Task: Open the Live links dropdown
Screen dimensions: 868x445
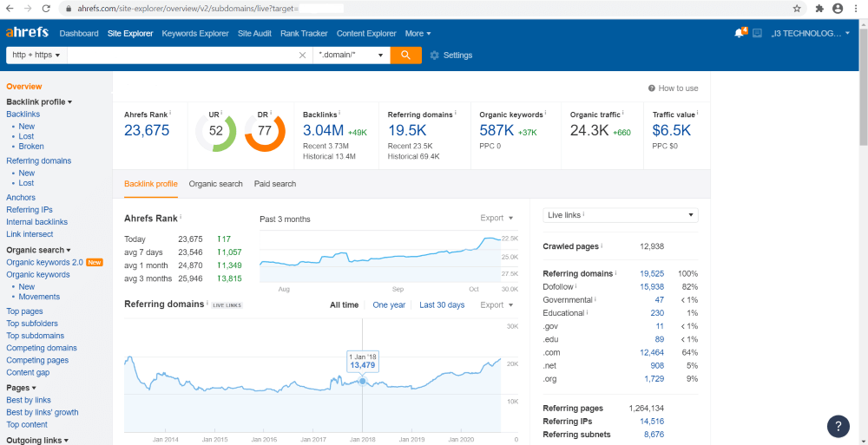Action: (620, 215)
